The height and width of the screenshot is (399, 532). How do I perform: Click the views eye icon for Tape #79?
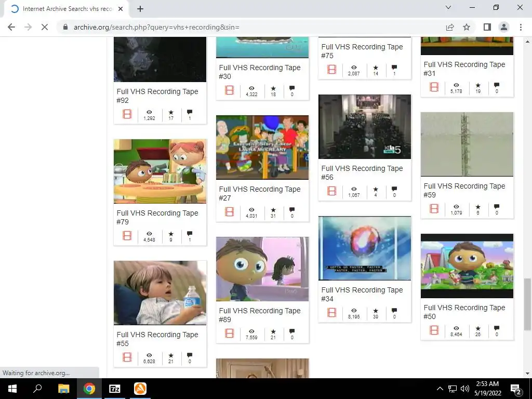click(x=149, y=233)
